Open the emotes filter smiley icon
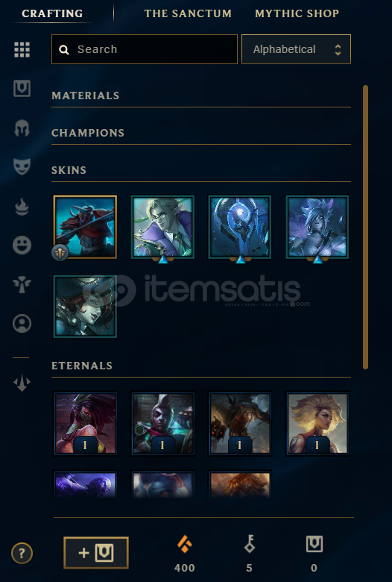 pyautogui.click(x=22, y=245)
